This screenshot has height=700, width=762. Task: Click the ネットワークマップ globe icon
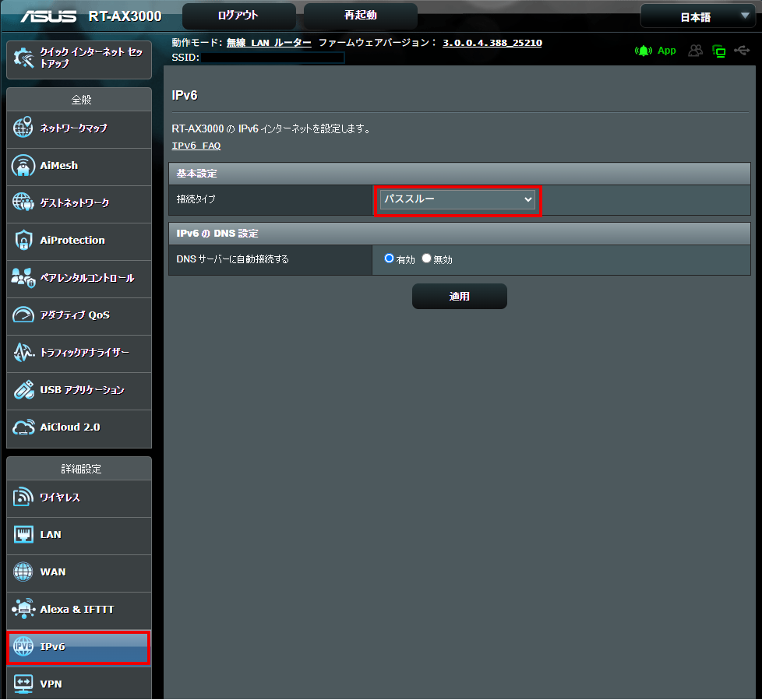[23, 127]
